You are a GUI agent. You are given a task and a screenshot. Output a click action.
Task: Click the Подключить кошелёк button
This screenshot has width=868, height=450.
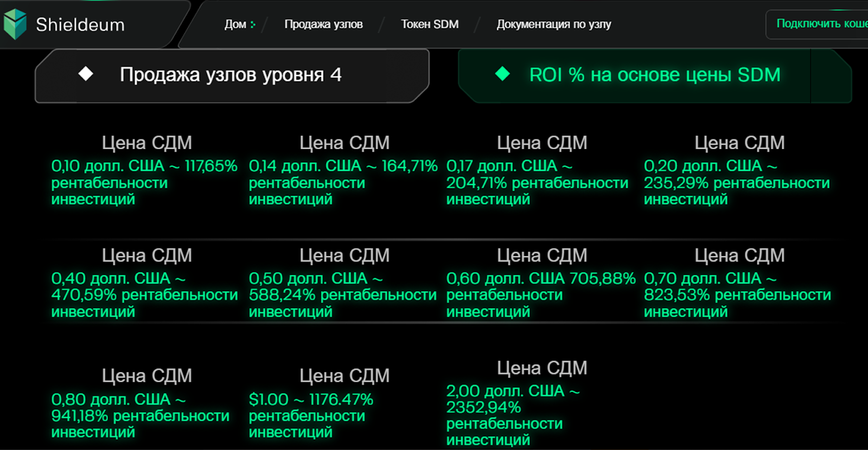817,24
